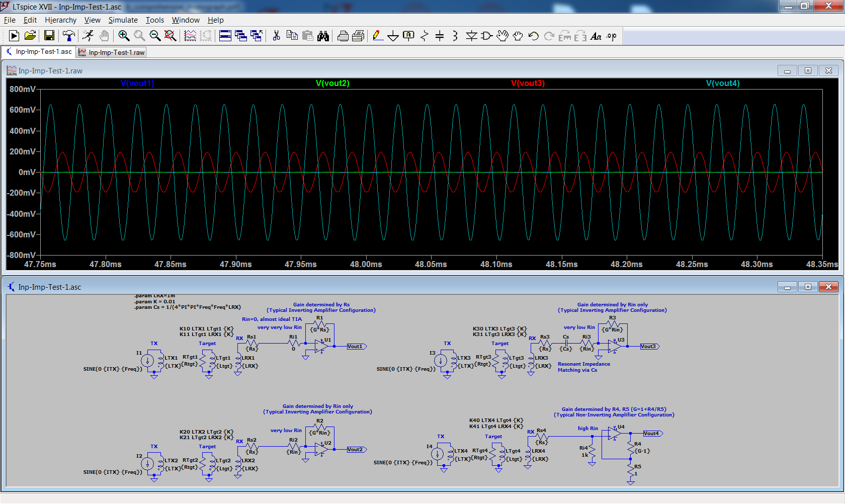Viewport: 845px width, 504px height.
Task: Click the .param Cs directive text
Action: (187, 307)
